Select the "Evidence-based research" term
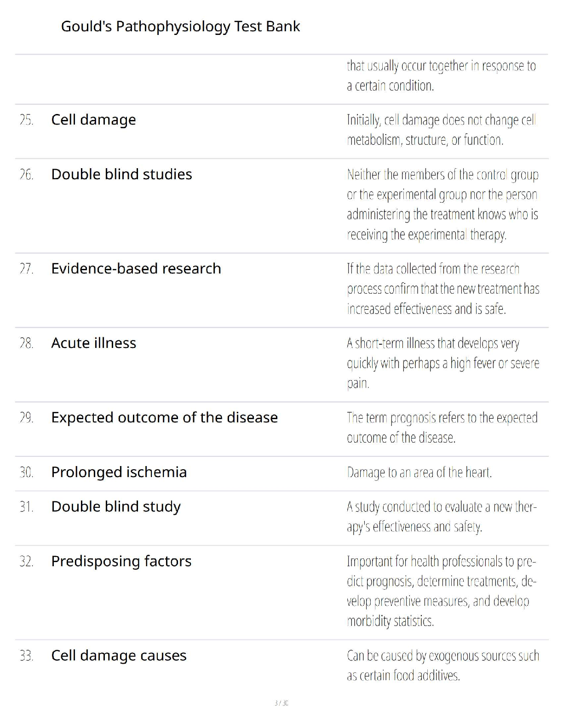Screen dimensions: 563x728 pyautogui.click(x=136, y=268)
